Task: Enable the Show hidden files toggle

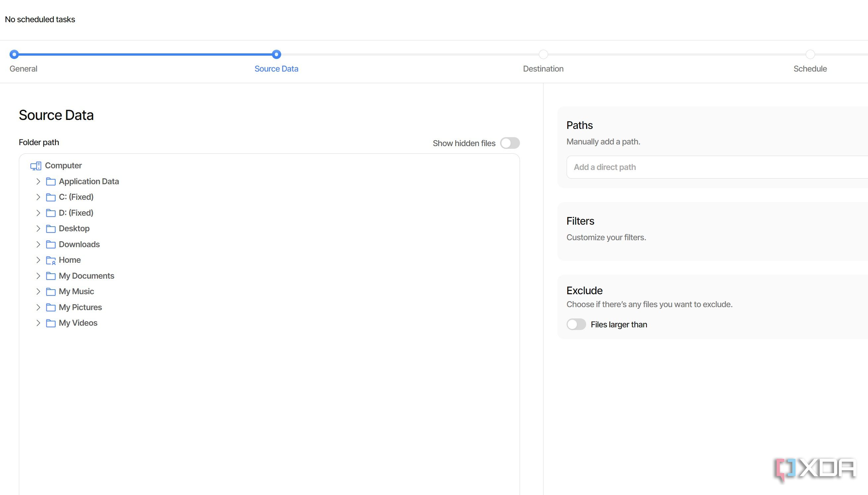Action: click(x=510, y=143)
